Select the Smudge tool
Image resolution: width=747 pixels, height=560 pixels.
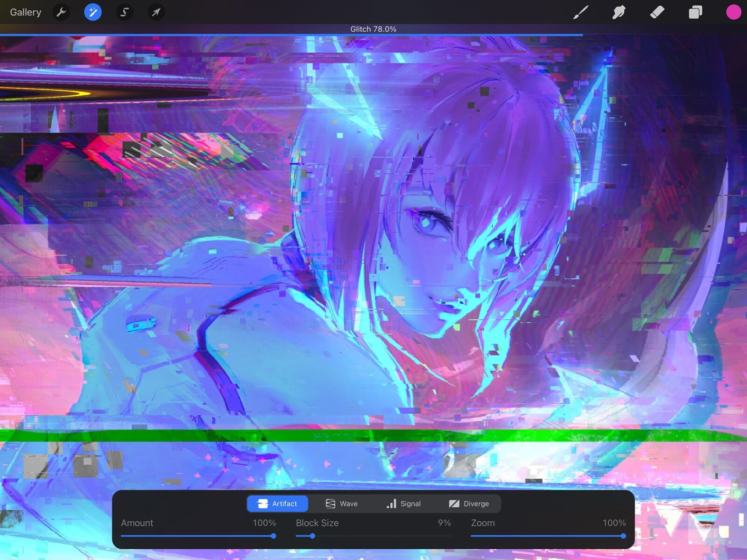(619, 12)
